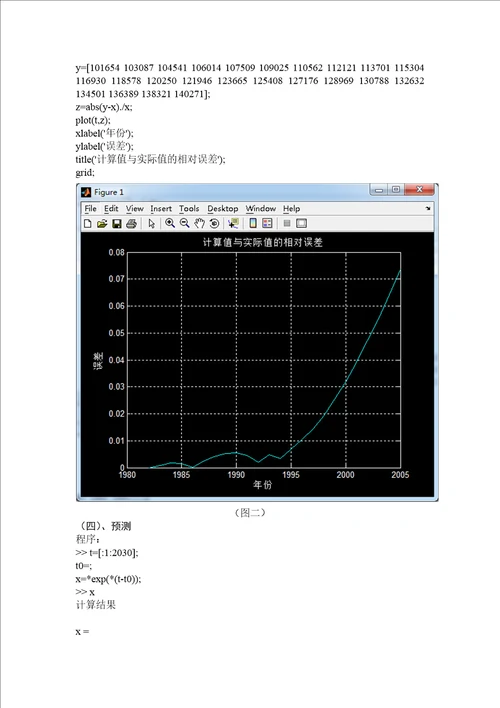Click the dock figure arrow in menu bar
The width and height of the screenshot is (500, 708).
428,209
